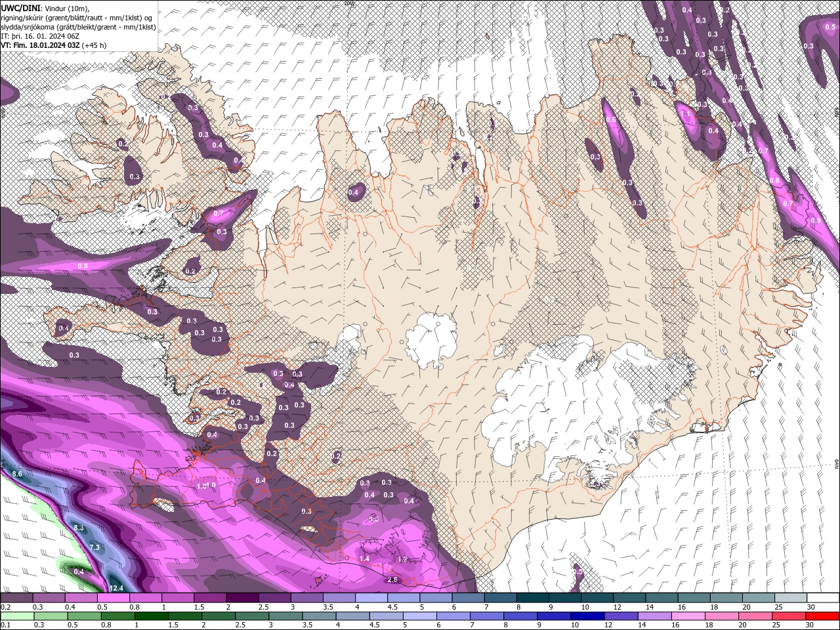Click the 'slydda/snjókoma' legend description line
This screenshot has height=630, width=840.
pos(78,27)
